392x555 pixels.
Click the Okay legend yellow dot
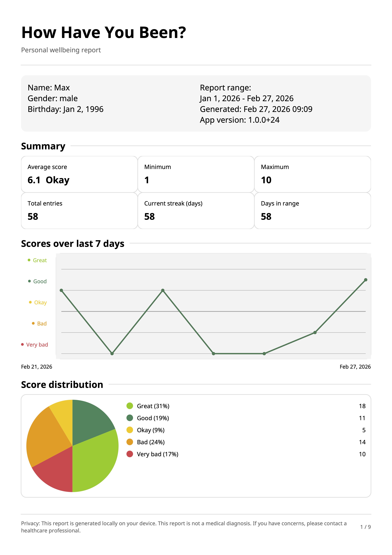coord(130,430)
